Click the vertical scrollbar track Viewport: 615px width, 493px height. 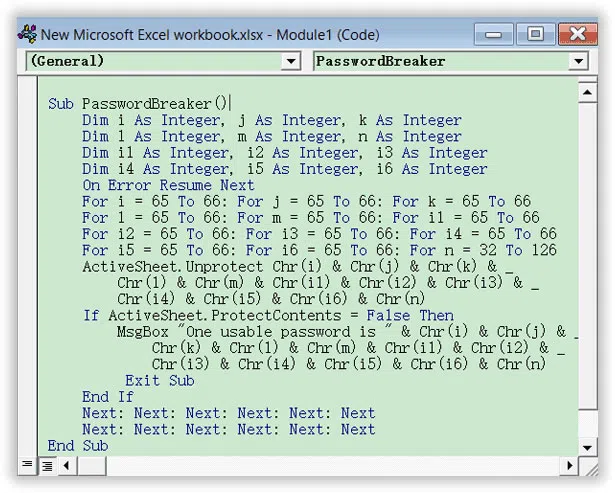[585, 270]
